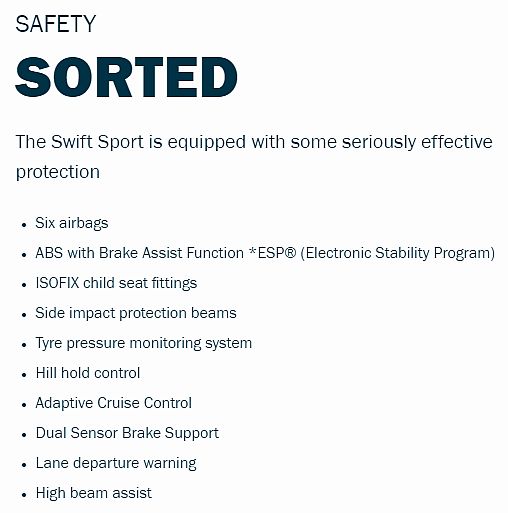Image resolution: width=508 pixels, height=513 pixels.
Task: Select Hill hold control item
Action: (88, 373)
